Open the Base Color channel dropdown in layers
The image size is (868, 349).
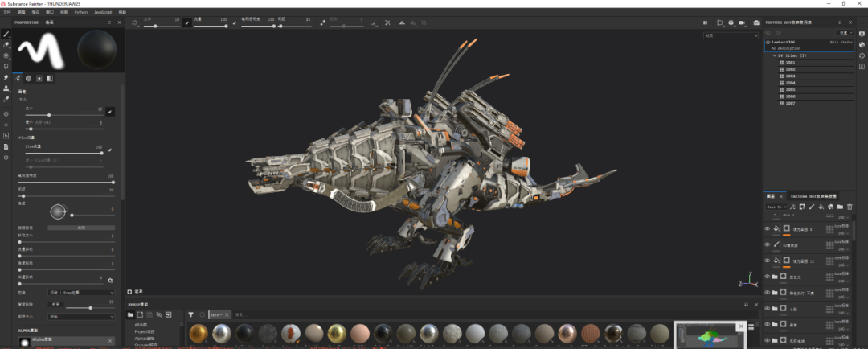click(x=776, y=207)
